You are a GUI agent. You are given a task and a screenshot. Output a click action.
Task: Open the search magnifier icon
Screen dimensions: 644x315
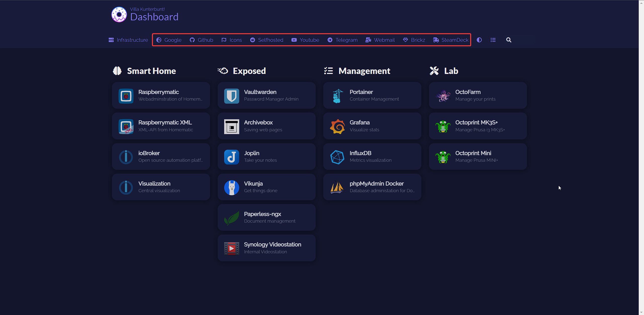pos(508,40)
